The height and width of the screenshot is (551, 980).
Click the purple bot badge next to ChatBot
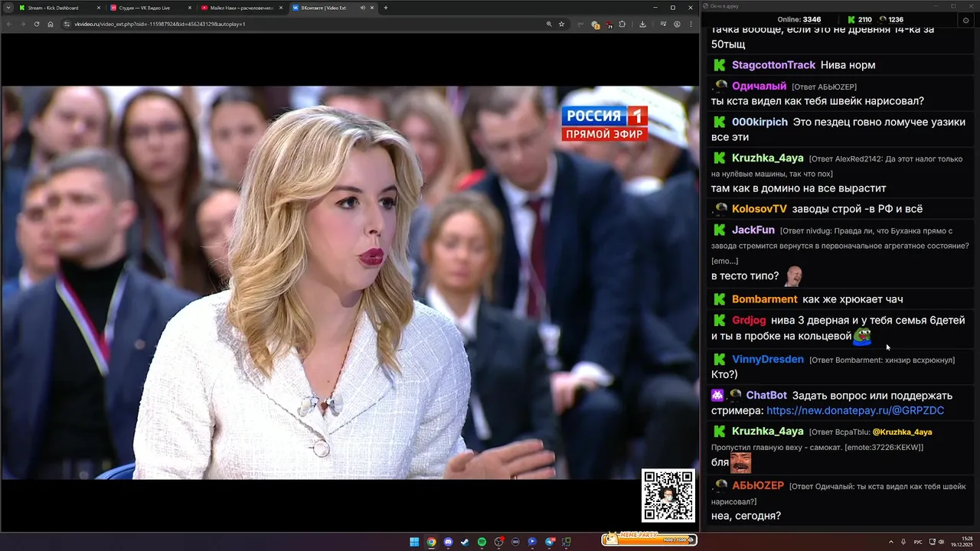[717, 396]
